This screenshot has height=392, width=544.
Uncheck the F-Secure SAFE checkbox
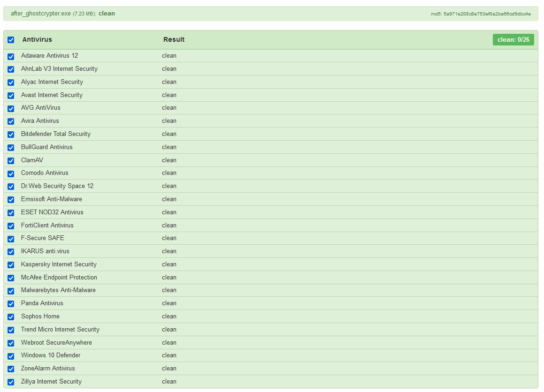[x=11, y=239]
